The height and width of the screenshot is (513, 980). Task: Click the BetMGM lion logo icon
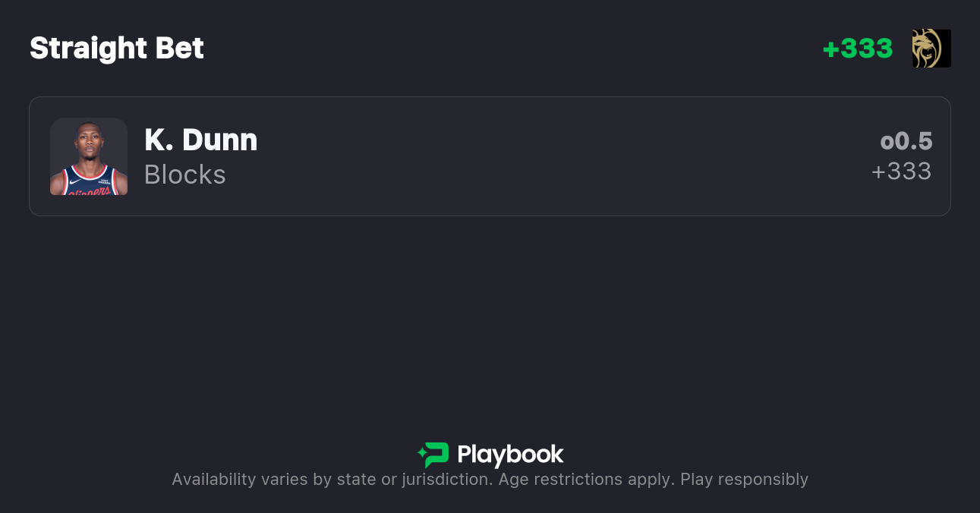click(931, 49)
